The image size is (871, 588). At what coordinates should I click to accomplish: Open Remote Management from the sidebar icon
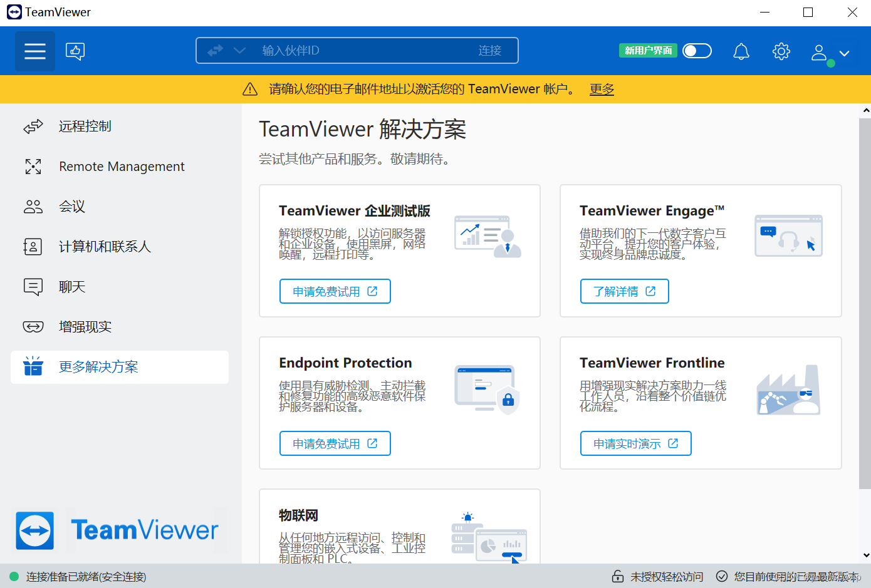(x=33, y=166)
